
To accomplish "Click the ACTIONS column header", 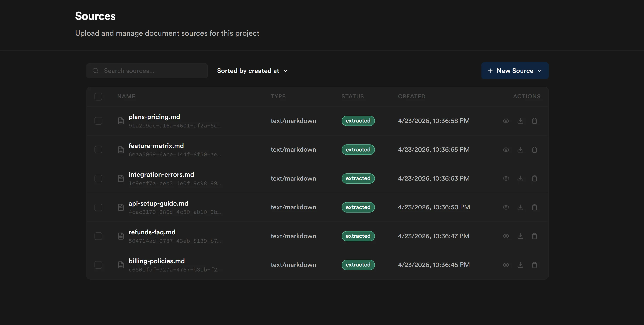I will click(527, 96).
